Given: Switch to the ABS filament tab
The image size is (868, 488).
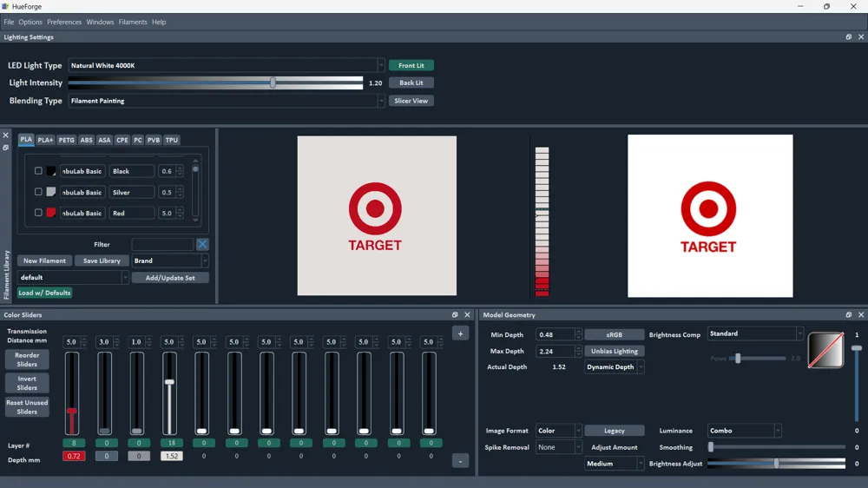Looking at the screenshot, I should pyautogui.click(x=86, y=140).
